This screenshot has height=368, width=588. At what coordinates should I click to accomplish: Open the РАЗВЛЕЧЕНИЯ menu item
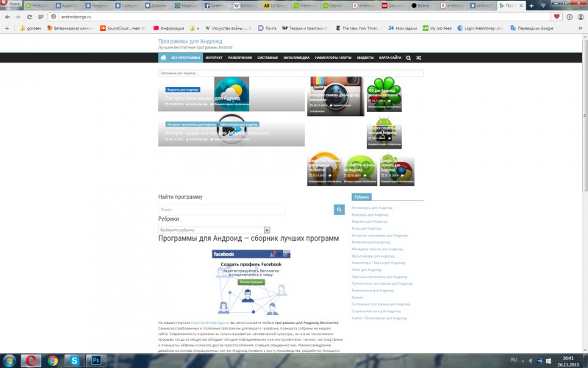tap(240, 58)
